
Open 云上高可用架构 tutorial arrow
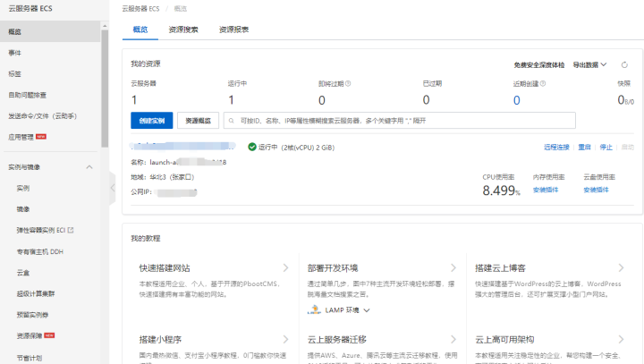tap(621, 339)
